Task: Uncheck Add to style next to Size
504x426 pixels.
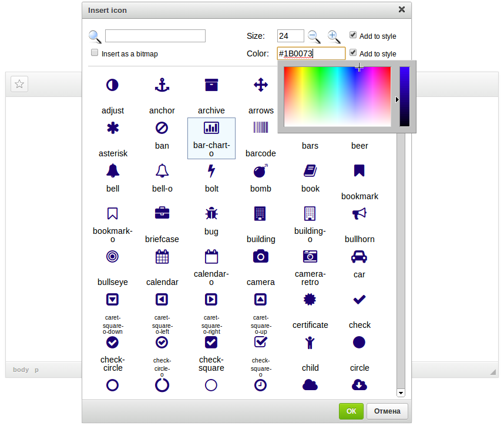Action: [x=353, y=35]
